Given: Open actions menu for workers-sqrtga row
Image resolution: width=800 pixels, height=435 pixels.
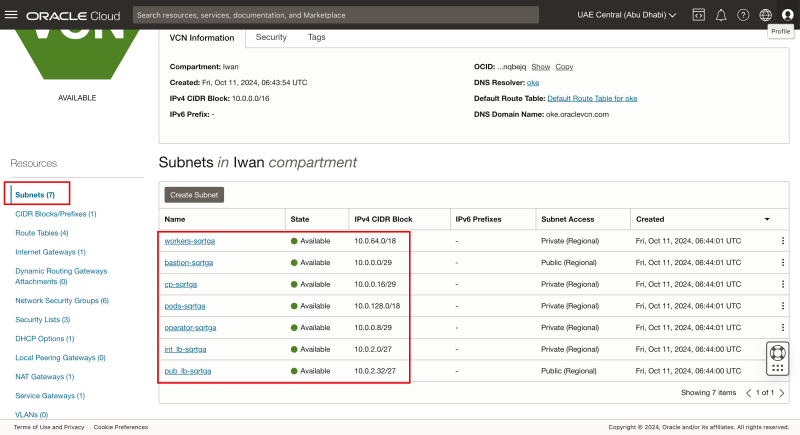Looking at the screenshot, I should pos(783,241).
